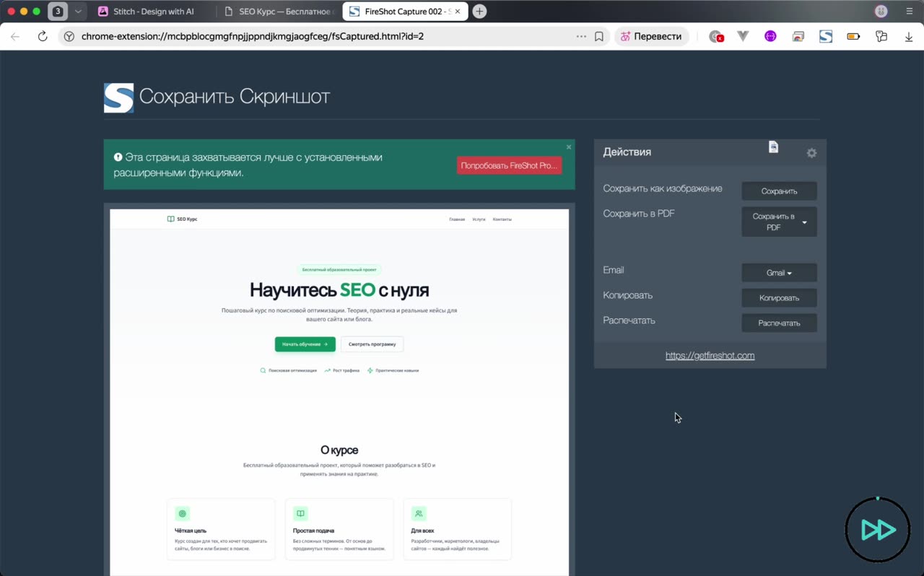Click the FireShot logo beside Сохранить Скриншот

tap(118, 97)
